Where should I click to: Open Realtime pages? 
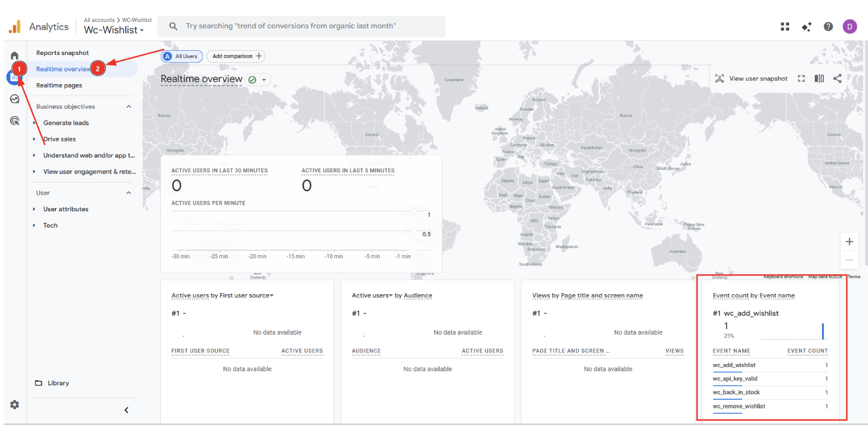point(59,85)
